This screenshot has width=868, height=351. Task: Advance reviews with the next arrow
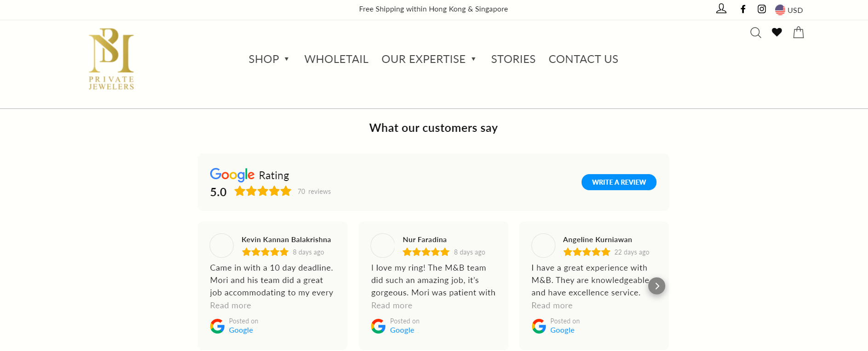[657, 286]
